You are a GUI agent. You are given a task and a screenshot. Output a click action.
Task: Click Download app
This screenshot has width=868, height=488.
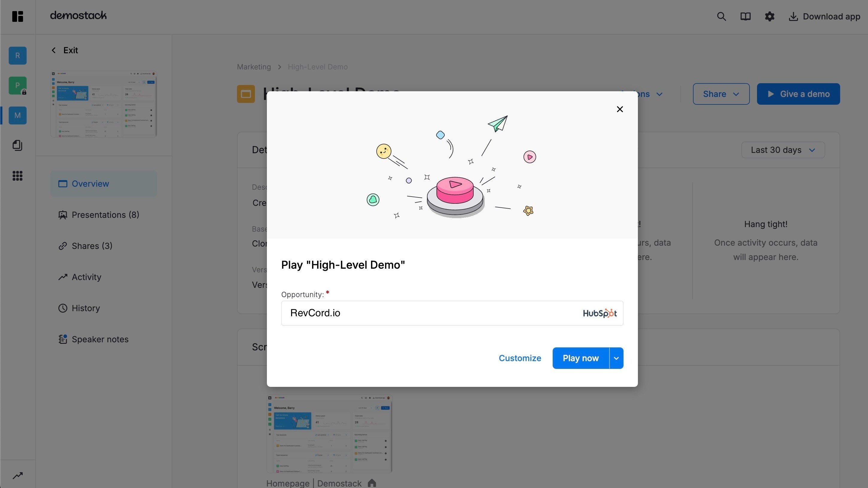825,16
